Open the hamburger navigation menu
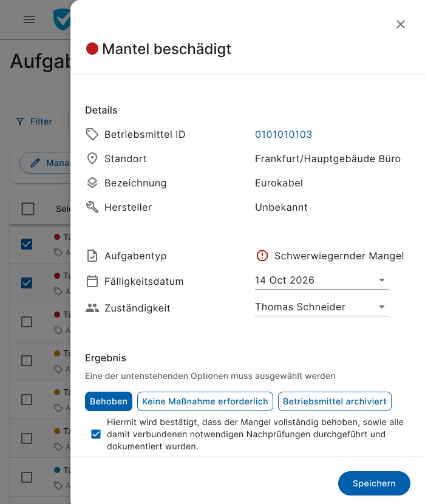Viewport: 425px width, 504px height. click(x=29, y=19)
